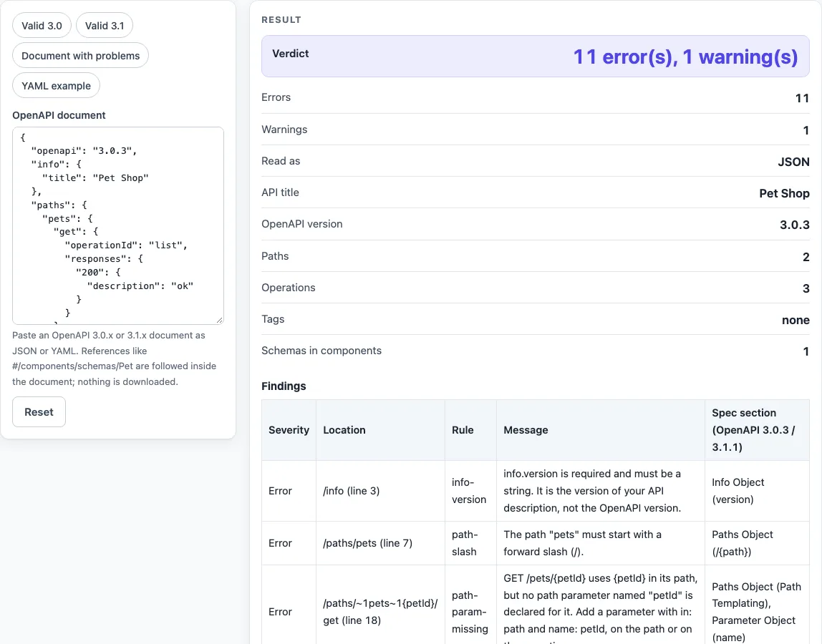Screen dimensions: 822x644
Task: Click the 'Info Object (version)' spec cell
Action: [x=757, y=491]
